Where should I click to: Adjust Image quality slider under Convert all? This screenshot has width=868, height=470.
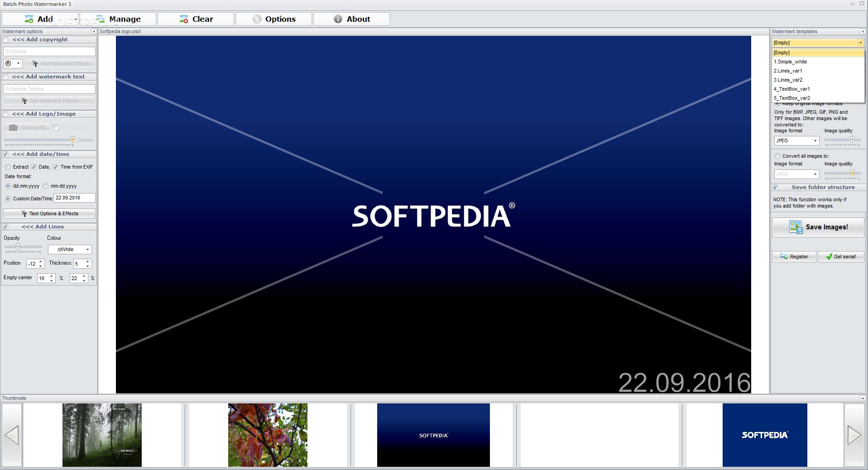pos(852,173)
